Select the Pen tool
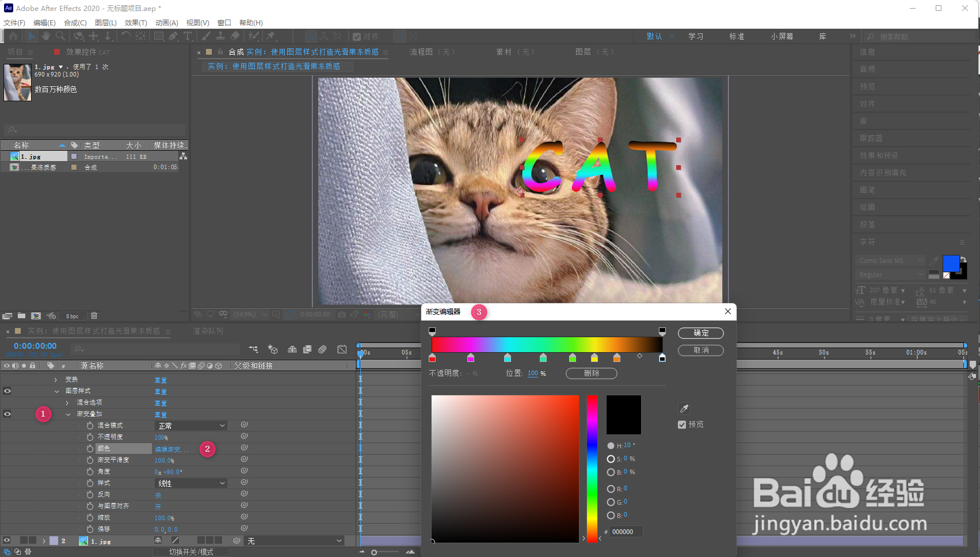This screenshot has width=980, height=557. [x=173, y=36]
